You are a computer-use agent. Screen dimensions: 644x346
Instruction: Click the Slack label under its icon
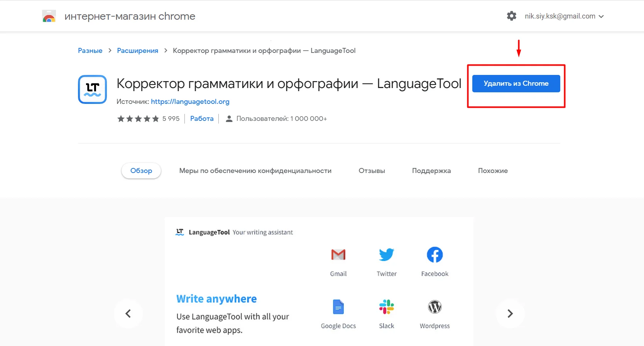pyautogui.click(x=387, y=326)
